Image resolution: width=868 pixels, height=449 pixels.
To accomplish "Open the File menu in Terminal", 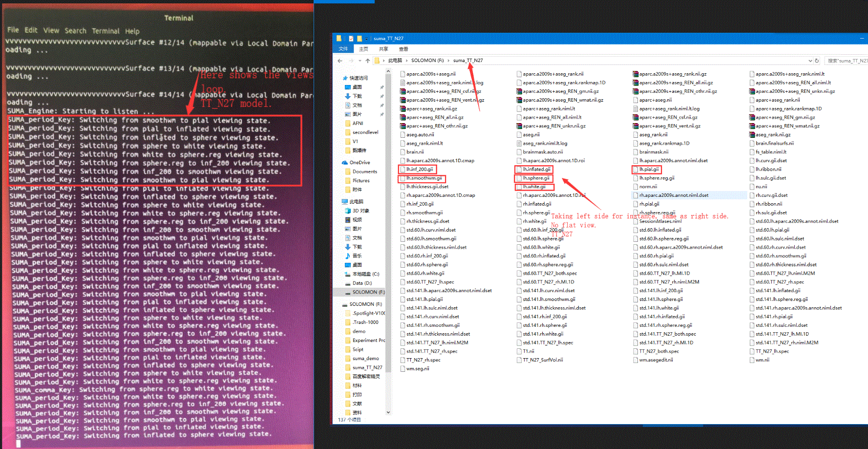I will click(13, 30).
